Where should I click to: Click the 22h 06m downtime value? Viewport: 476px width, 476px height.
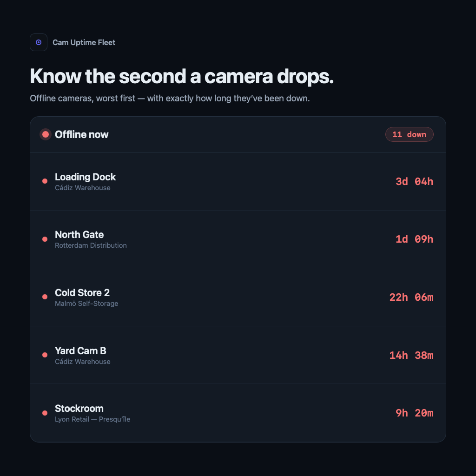[411, 297]
